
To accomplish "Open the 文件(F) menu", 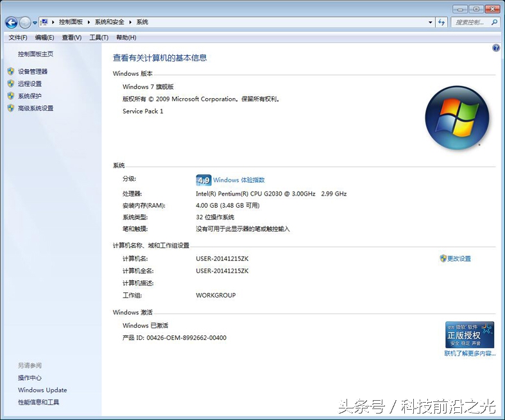I will pos(18,38).
